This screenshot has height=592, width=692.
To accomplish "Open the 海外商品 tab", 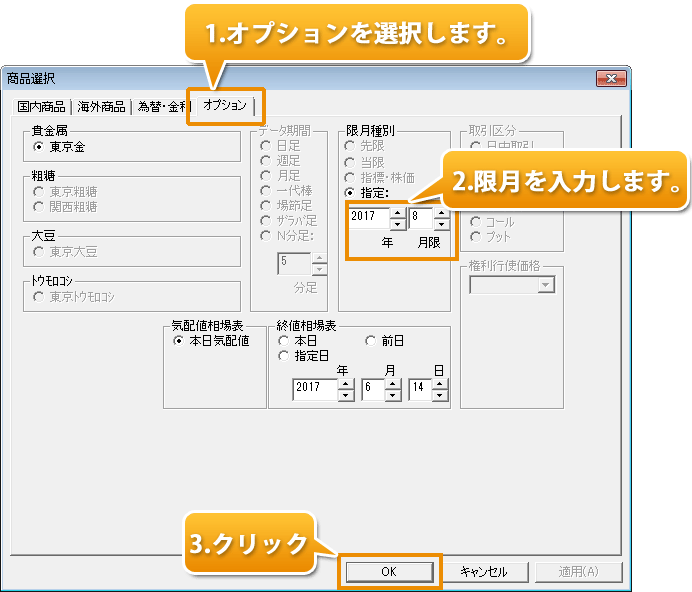I will (102, 107).
